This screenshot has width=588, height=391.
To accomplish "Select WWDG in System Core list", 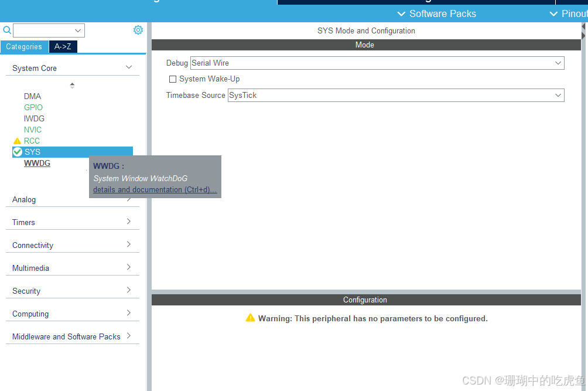I will click(x=37, y=163).
